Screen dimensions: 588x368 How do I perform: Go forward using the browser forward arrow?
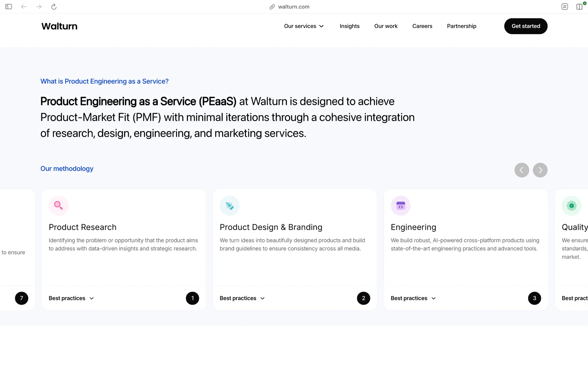(39, 6)
